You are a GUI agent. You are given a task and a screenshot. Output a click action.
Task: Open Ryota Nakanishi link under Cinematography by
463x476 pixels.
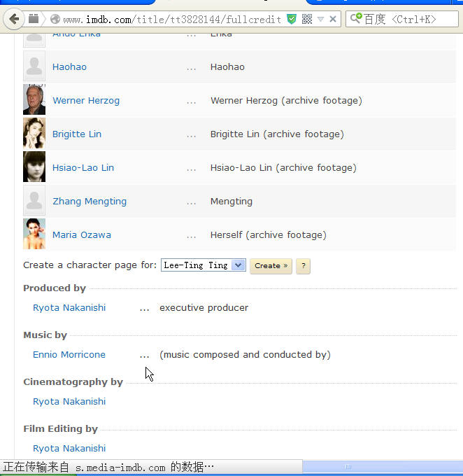pyautogui.click(x=69, y=402)
